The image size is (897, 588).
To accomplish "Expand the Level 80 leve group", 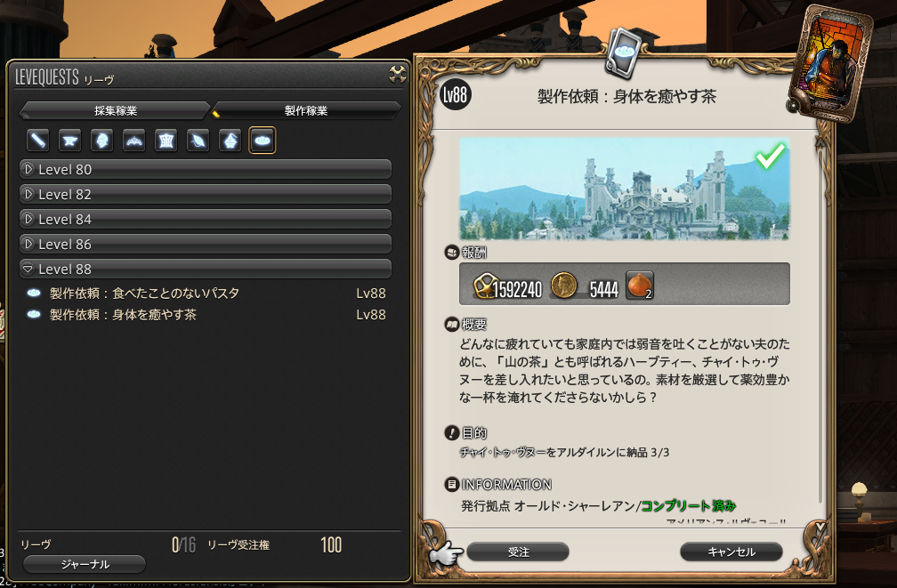I will tap(206, 169).
